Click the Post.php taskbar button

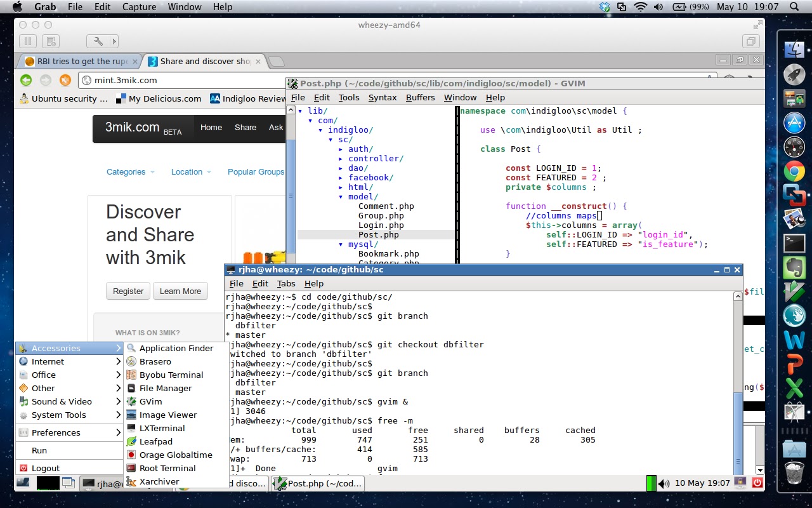(318, 483)
